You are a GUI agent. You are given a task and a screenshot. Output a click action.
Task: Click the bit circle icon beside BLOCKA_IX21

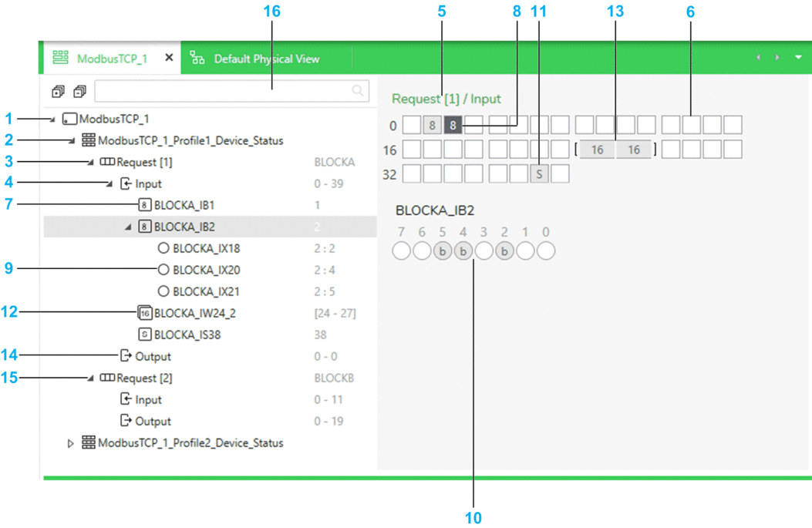[163, 291]
